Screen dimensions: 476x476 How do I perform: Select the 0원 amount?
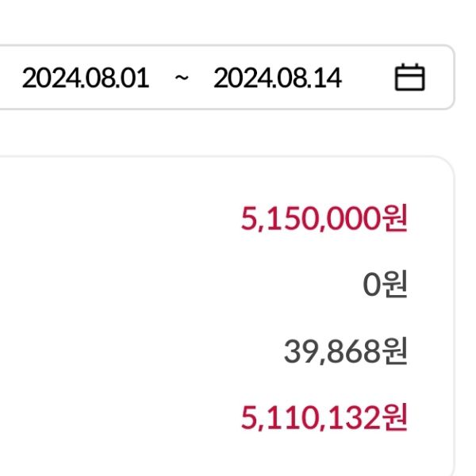(385, 285)
